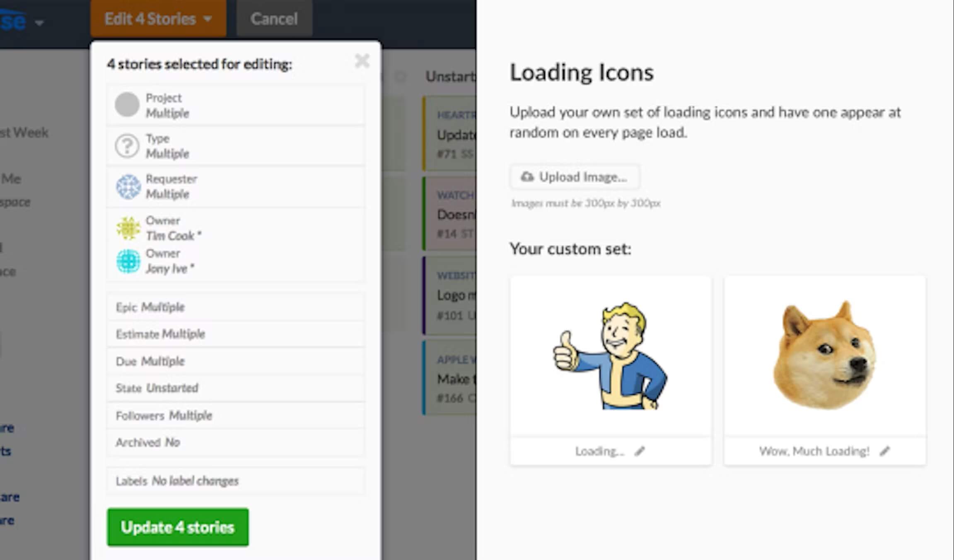
Task: Click '4 stories selected for editing' title
Action: [x=200, y=64]
